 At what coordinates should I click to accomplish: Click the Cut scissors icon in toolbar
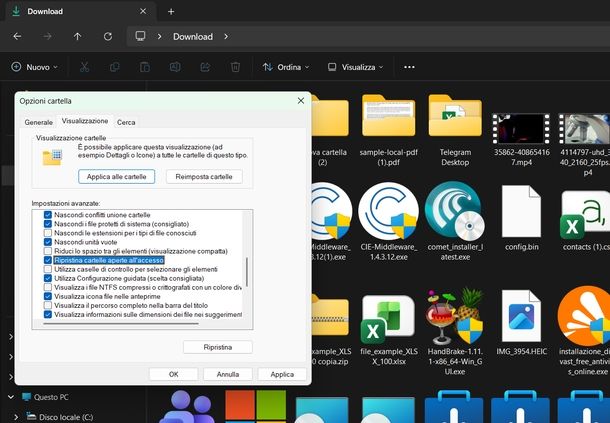(84, 67)
